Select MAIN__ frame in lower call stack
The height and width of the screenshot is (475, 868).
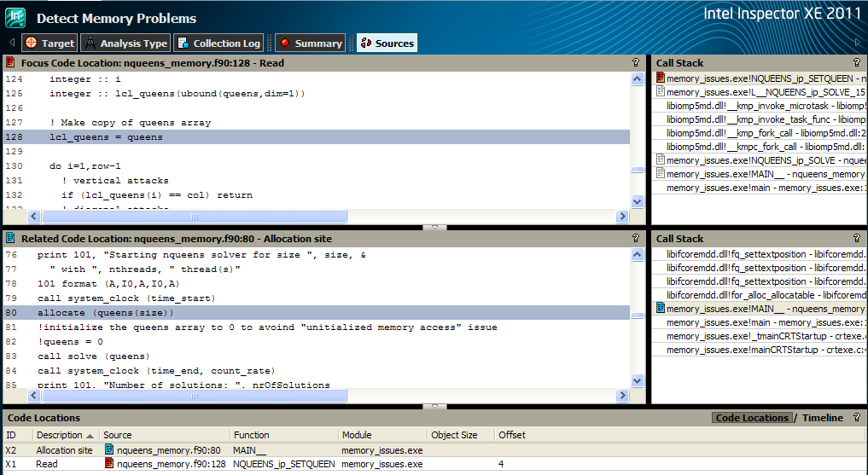pos(760,309)
